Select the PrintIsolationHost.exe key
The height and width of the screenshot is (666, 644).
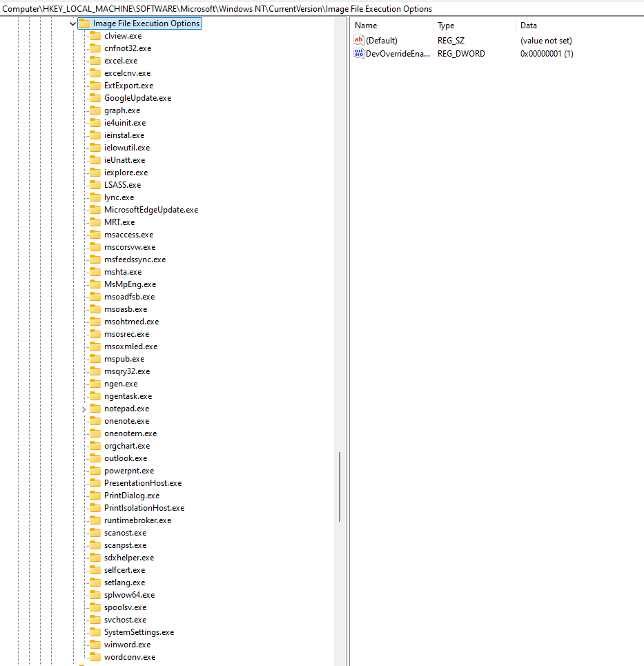144,508
